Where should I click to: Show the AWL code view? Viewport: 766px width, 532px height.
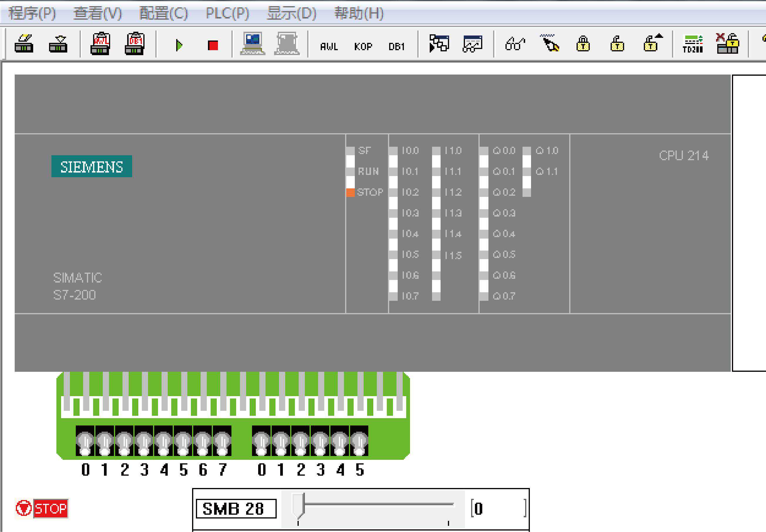(x=329, y=47)
